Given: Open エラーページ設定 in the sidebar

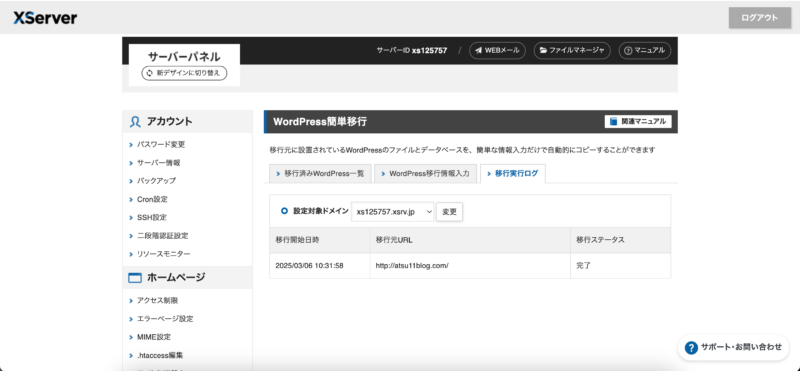Looking at the screenshot, I should point(165,319).
